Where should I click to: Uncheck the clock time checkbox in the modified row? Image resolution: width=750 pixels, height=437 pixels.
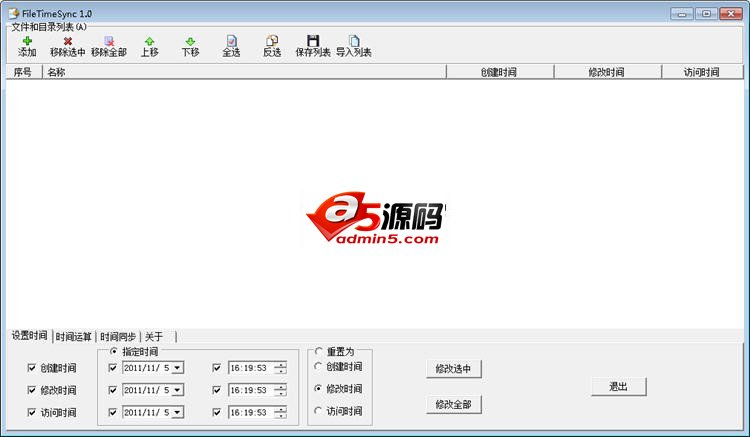[217, 390]
